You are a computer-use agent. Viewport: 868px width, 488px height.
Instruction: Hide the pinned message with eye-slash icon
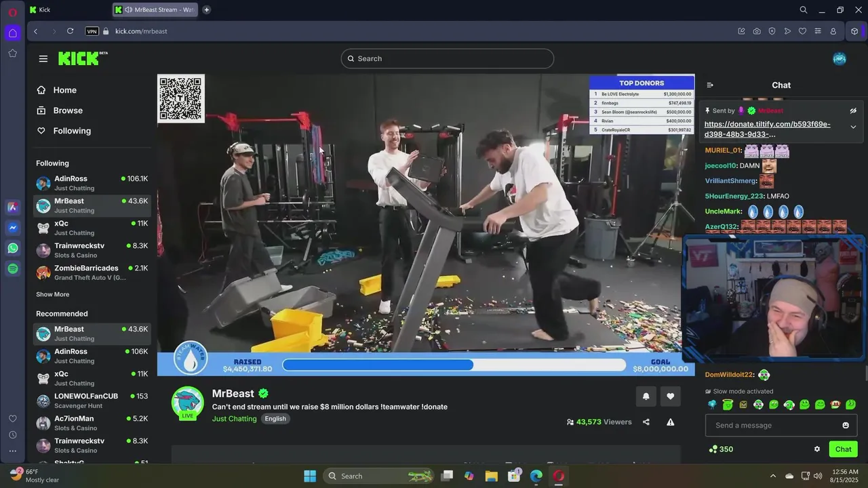853,110
